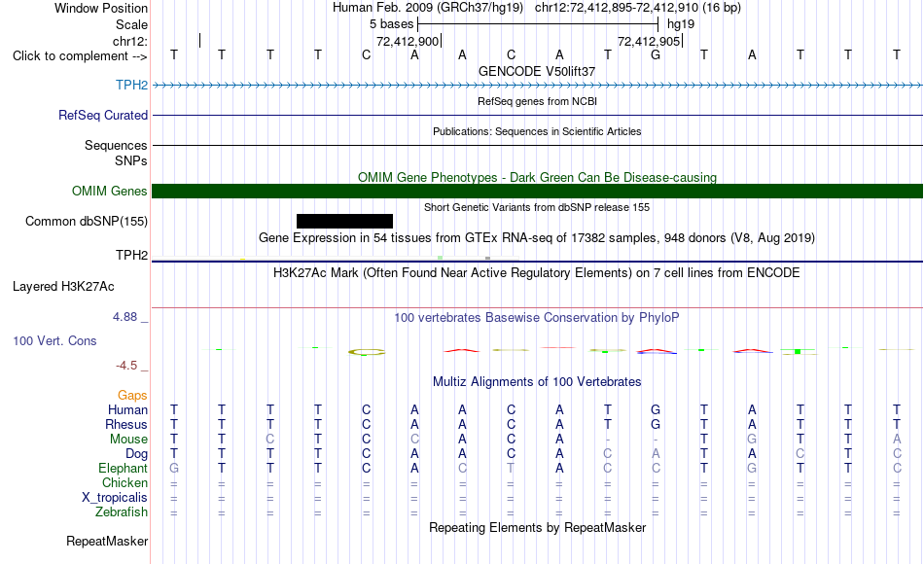Click the GTEx 'Gene Expression in 54 tissues' title

(x=537, y=238)
